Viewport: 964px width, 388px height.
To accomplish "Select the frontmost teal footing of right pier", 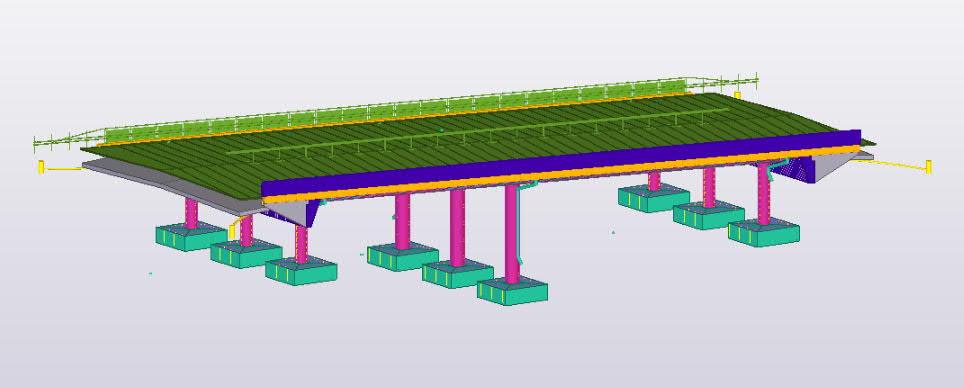I will coord(764,233).
